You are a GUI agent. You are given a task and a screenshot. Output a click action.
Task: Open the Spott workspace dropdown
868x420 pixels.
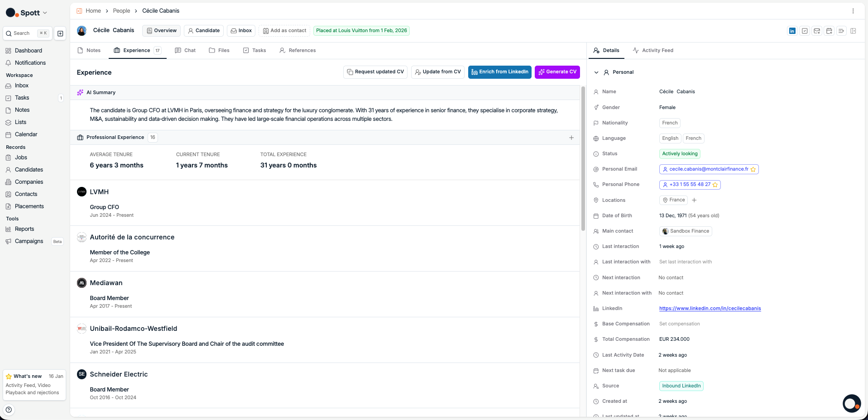45,13
